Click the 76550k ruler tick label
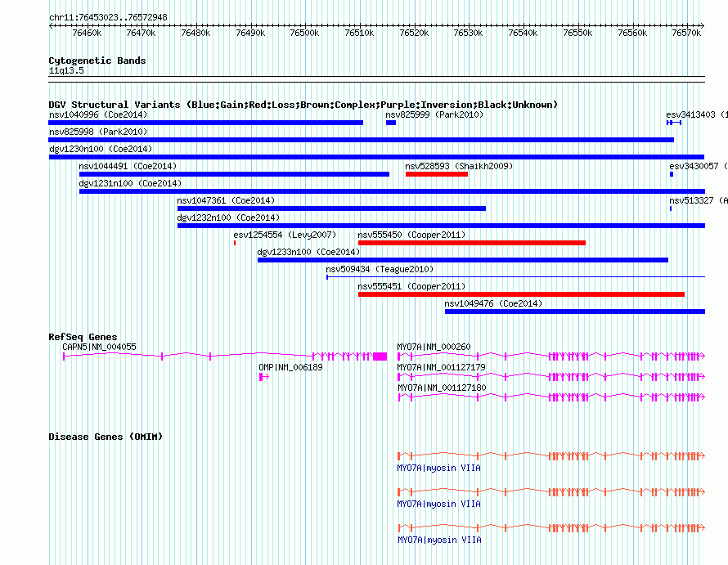 point(577,33)
